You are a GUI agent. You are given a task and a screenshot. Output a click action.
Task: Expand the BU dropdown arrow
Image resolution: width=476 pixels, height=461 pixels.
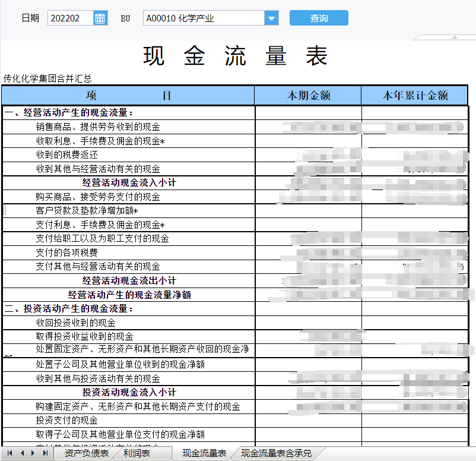(x=271, y=18)
